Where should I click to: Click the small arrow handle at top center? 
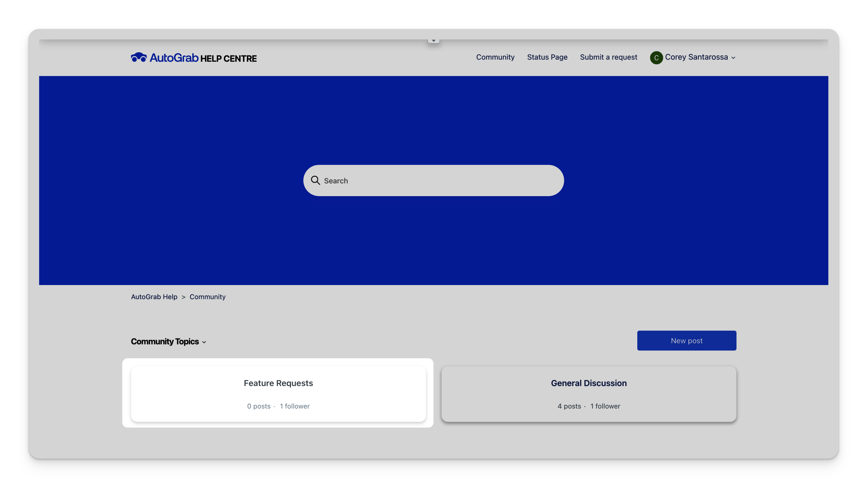coord(434,41)
